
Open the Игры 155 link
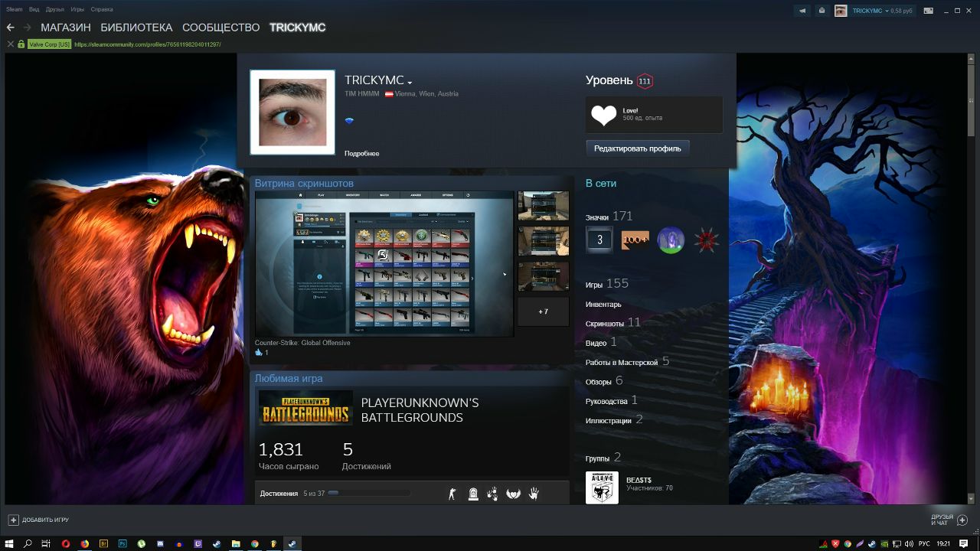(x=607, y=284)
